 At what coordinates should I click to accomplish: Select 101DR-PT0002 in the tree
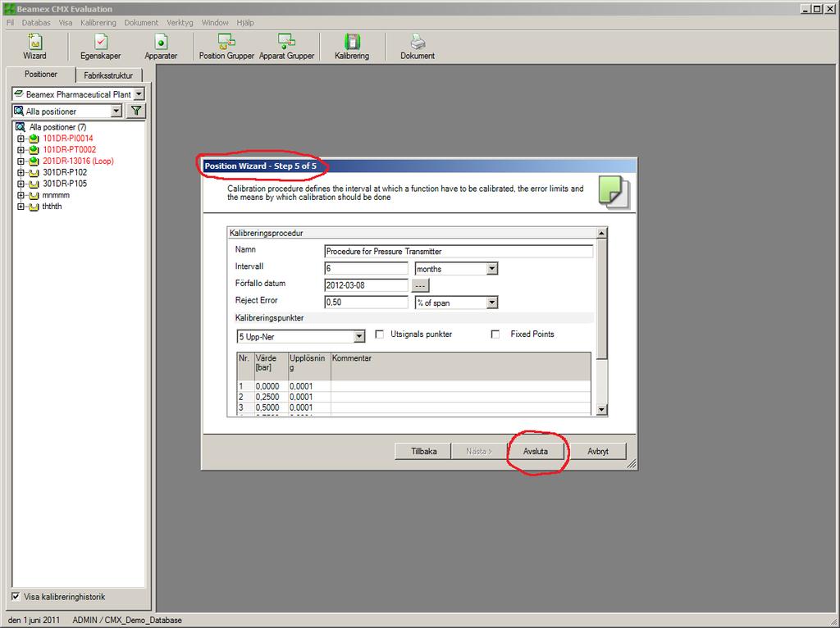pos(70,149)
